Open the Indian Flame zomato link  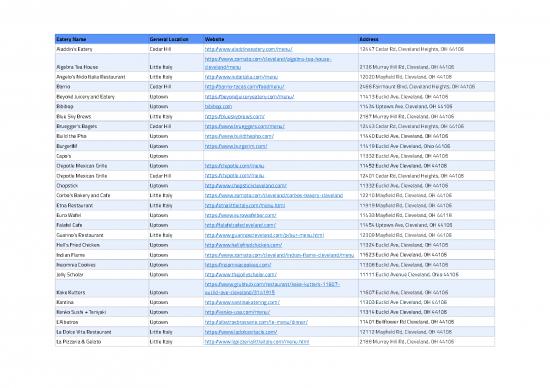point(279,255)
